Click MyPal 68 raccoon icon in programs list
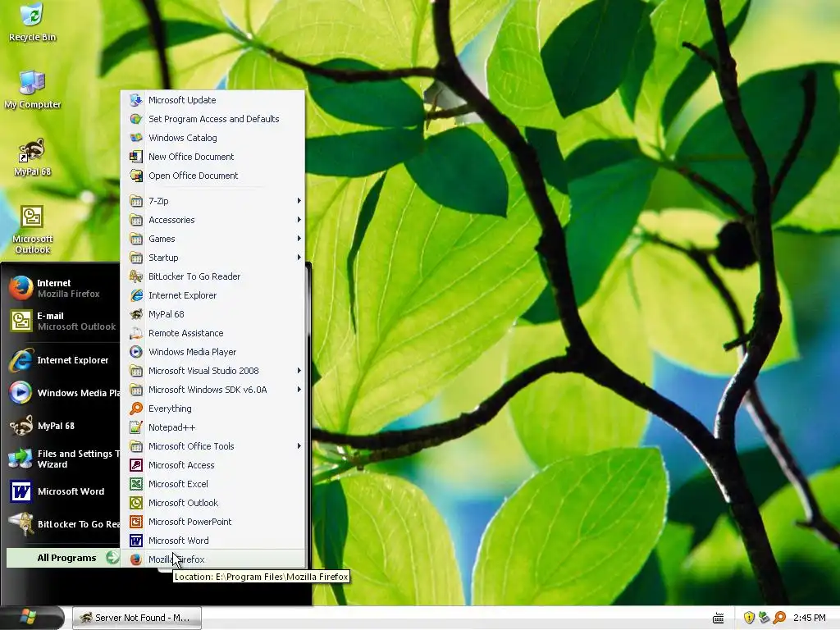Image resolution: width=840 pixels, height=630 pixels. (x=136, y=314)
